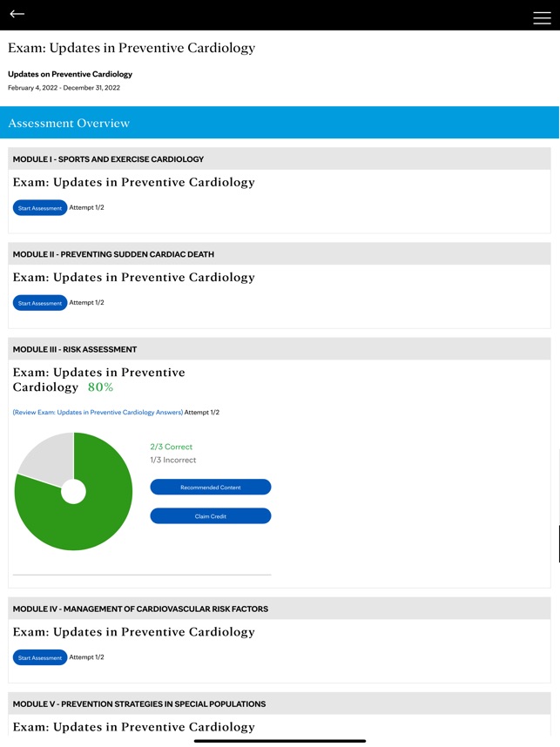Tap the home indicator bar at bottom
560x747 pixels.
(280, 741)
